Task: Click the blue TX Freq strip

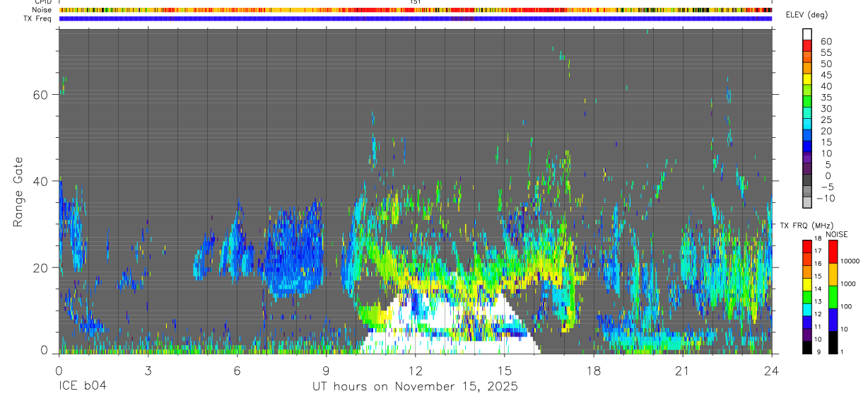Action: click(x=416, y=18)
